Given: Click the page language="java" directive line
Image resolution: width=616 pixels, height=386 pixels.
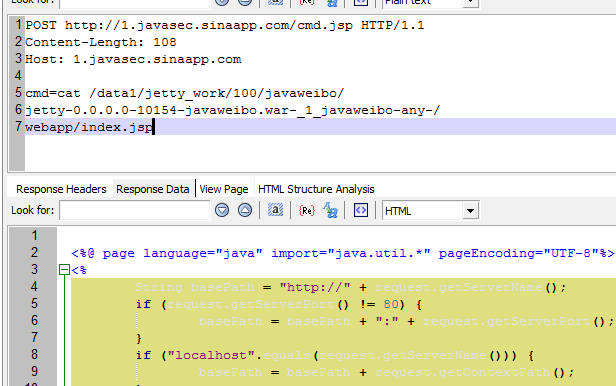Looking at the screenshot, I should pyautogui.click(x=343, y=253).
